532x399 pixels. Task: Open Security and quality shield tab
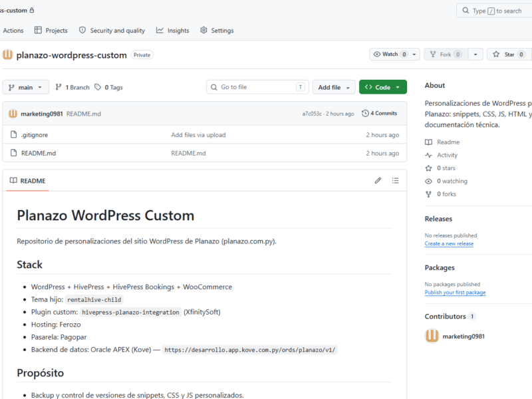click(x=112, y=30)
